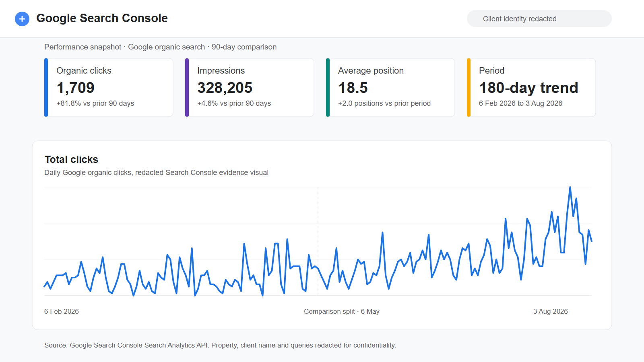Click '+81.8% vs prior 90 days' text
The height and width of the screenshot is (362, 644).
tap(95, 103)
